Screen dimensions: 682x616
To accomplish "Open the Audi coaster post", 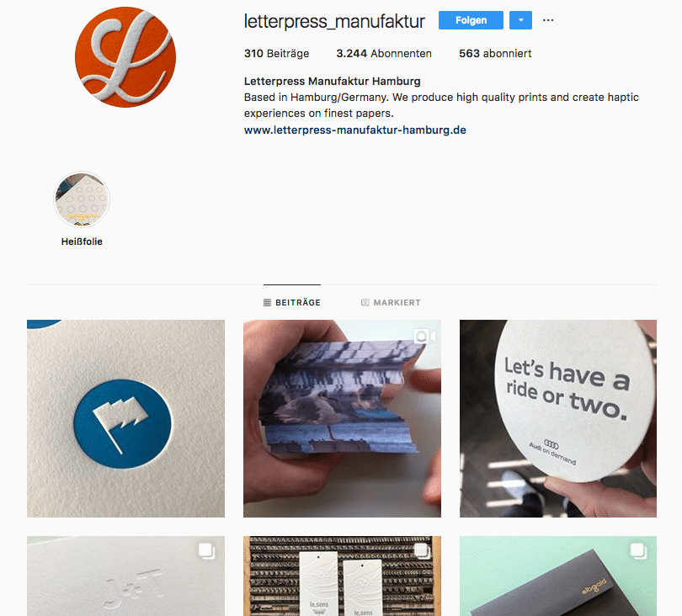I will click(558, 418).
